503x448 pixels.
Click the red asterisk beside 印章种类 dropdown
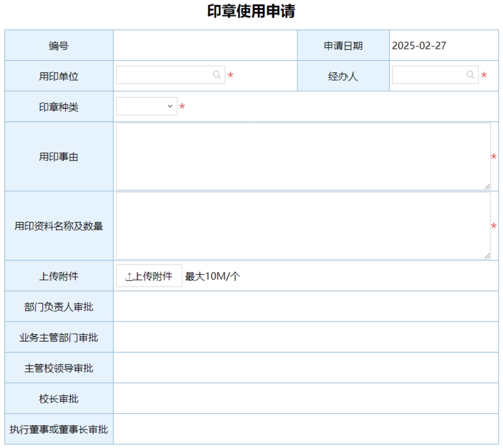coord(182,106)
